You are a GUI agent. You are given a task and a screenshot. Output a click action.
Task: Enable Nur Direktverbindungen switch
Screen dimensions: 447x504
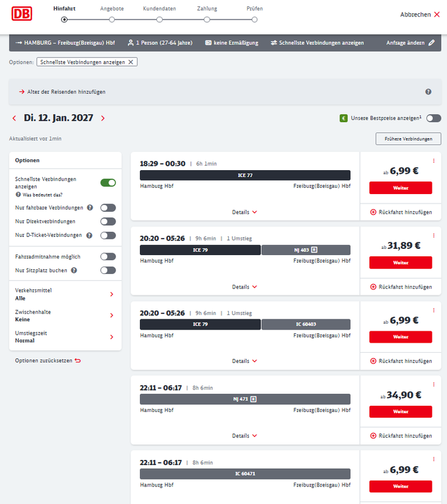(x=108, y=222)
